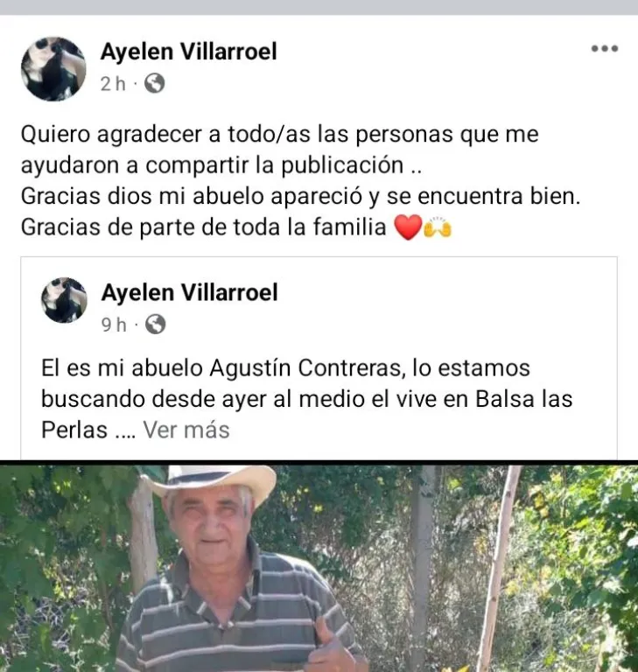638x672 pixels.
Task: Expand the shared post with Ver más
Action: [x=186, y=430]
